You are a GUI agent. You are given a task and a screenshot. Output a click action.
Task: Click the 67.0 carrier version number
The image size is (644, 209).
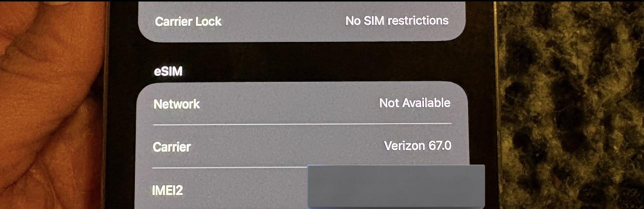440,146
